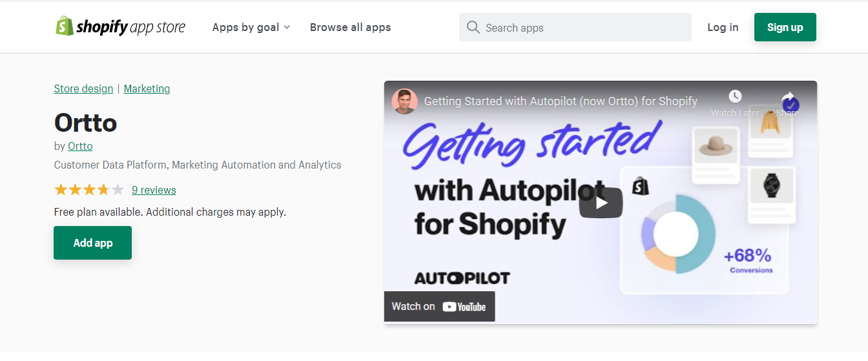Open the Shopify app store logo
This screenshot has height=361, width=868.
[120, 27]
